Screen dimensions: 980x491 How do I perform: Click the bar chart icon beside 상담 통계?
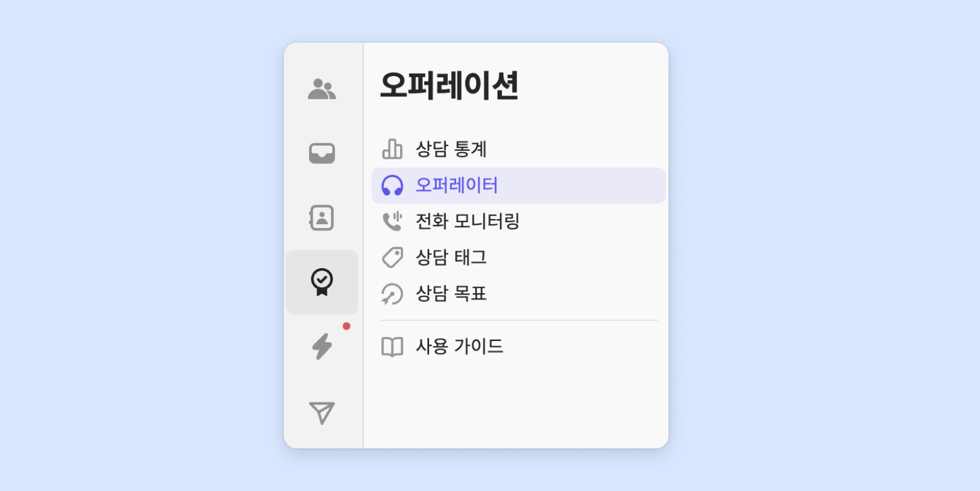392,149
